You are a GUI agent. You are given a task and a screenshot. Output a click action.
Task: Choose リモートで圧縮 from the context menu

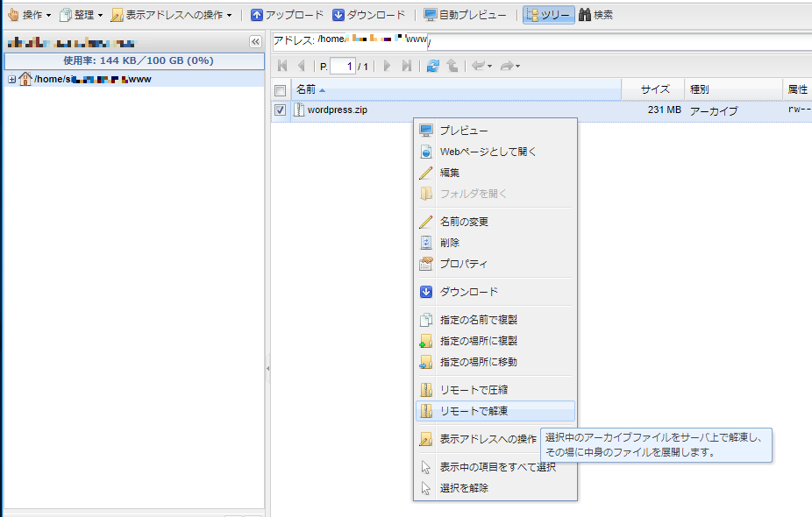coord(495,390)
